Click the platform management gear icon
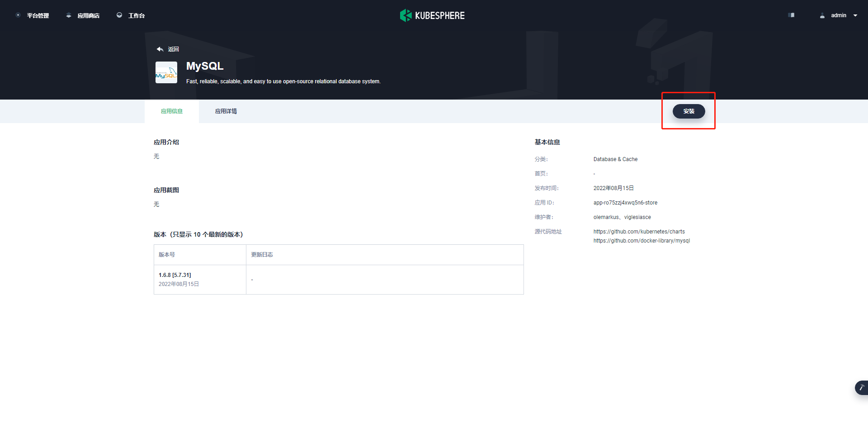The width and height of the screenshot is (868, 424). pyautogui.click(x=18, y=15)
